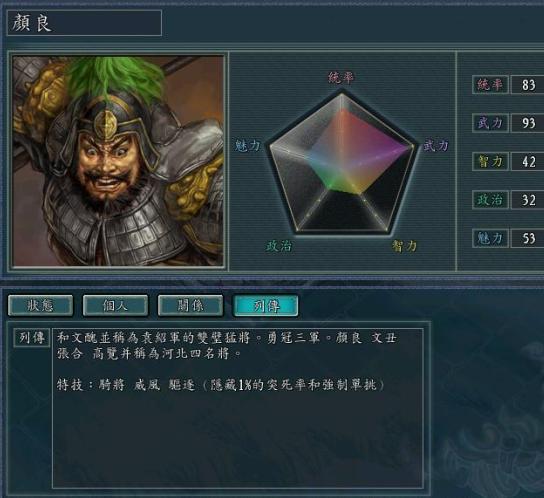544x498 pixels.
Task: Open the 狀態 status tab
Action: [x=41, y=305]
